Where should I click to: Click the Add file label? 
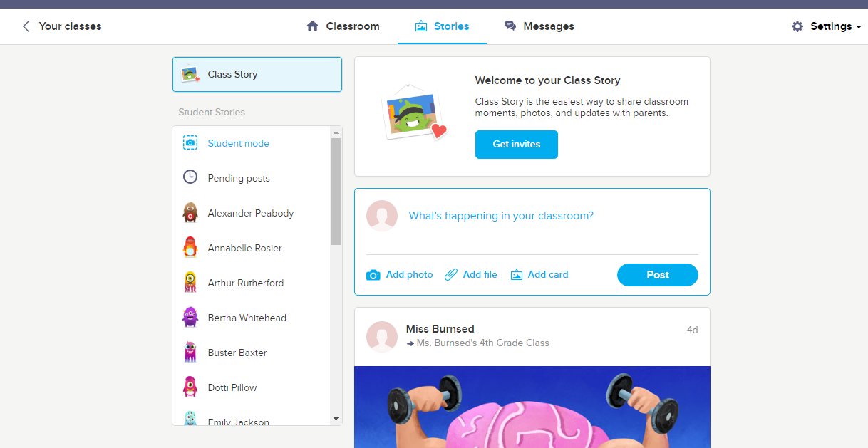480,275
